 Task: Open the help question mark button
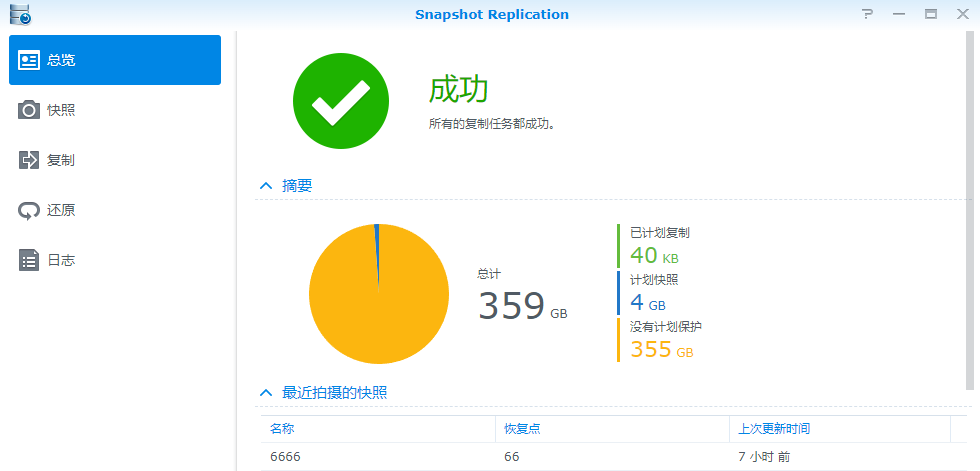(867, 14)
